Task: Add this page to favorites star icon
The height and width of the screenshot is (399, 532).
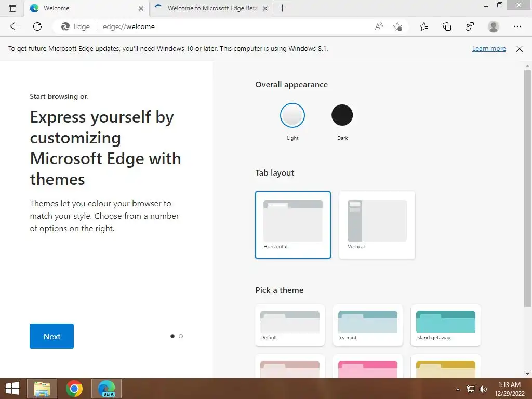Action: coord(397,26)
